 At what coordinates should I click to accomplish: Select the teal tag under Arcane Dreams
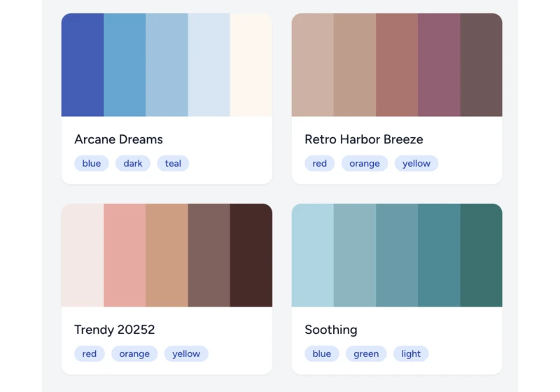pyautogui.click(x=173, y=163)
